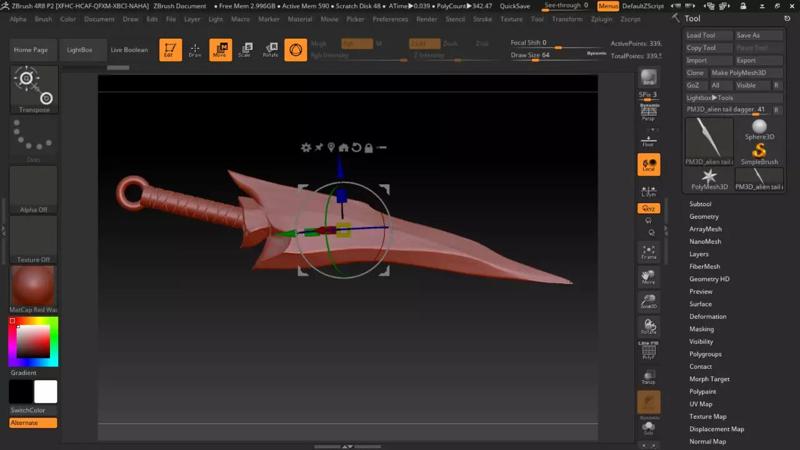Click the Transpose brush thumbnail

pyautogui.click(x=34, y=89)
